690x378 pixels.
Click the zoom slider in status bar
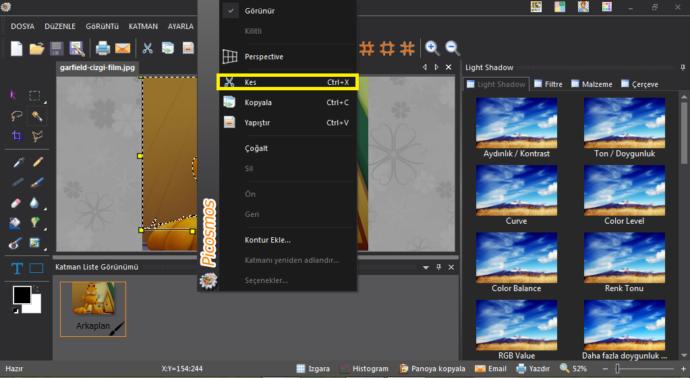(645, 369)
